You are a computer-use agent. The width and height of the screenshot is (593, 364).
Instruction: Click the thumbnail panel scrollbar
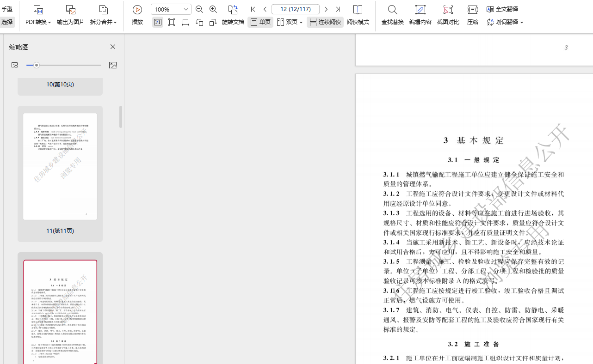pyautogui.click(x=121, y=117)
